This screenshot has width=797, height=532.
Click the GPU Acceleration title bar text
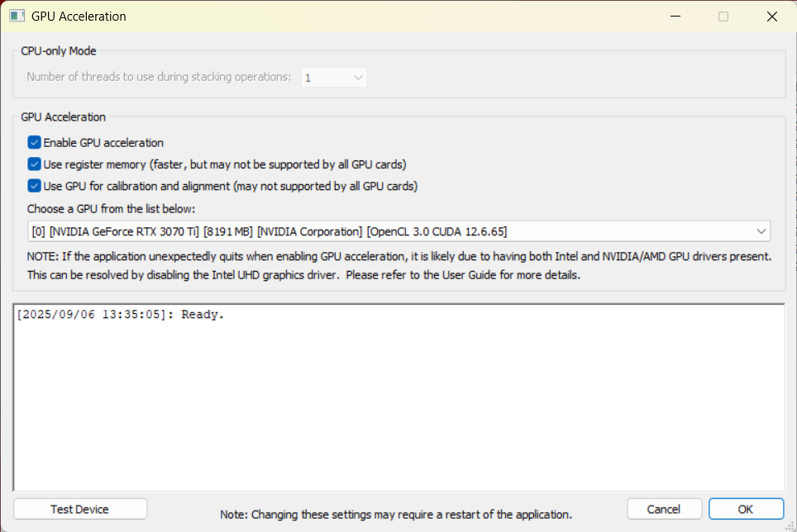point(79,17)
